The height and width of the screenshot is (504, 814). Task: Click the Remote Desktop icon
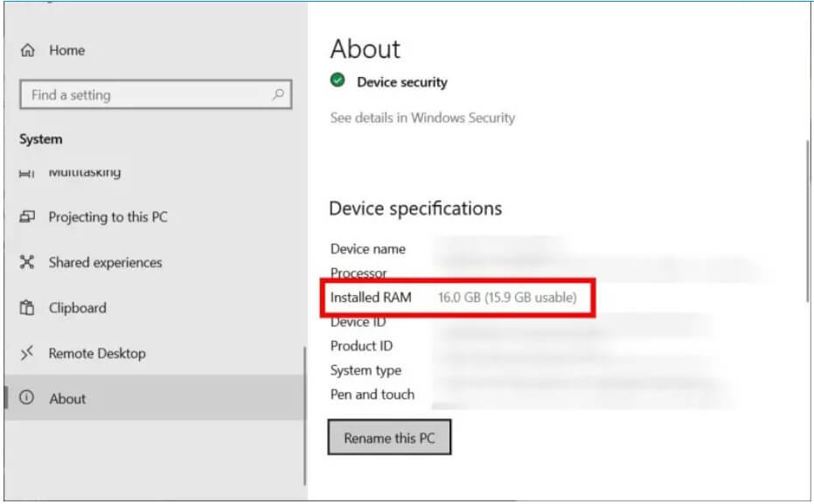27,354
